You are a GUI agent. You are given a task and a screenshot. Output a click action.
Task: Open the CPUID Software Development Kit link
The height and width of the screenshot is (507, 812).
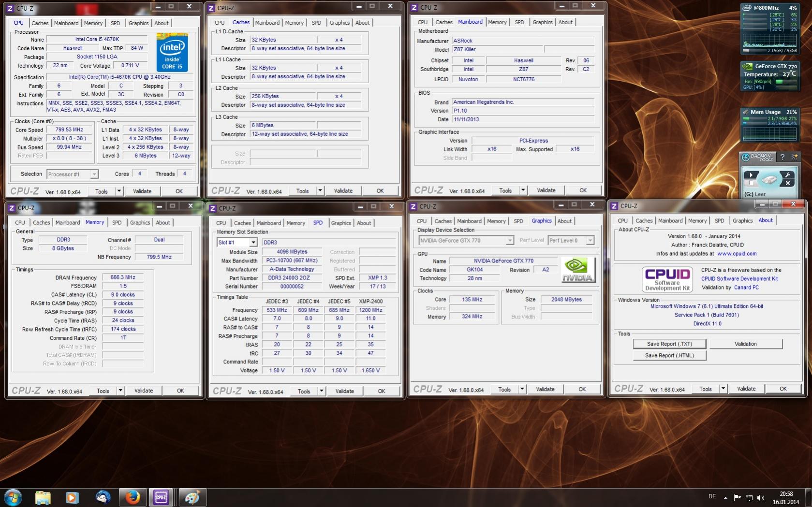click(739, 279)
